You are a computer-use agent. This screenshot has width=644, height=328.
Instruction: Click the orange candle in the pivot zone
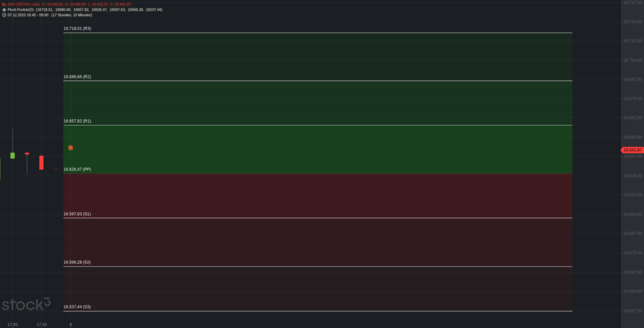(70, 148)
